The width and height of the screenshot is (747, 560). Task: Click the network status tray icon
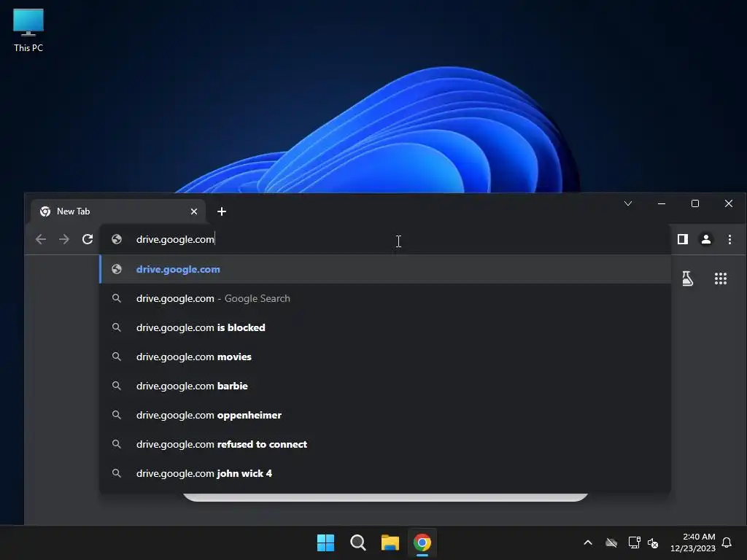click(x=634, y=542)
